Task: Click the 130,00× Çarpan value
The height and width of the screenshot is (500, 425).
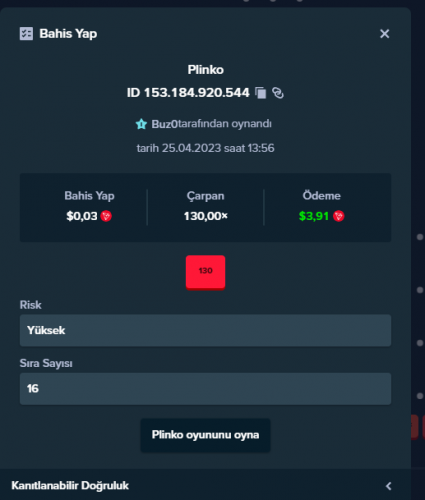Action: click(206, 216)
